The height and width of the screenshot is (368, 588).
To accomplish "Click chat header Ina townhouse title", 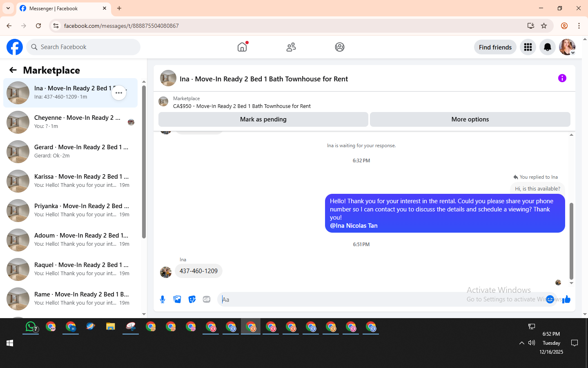I will click(264, 79).
